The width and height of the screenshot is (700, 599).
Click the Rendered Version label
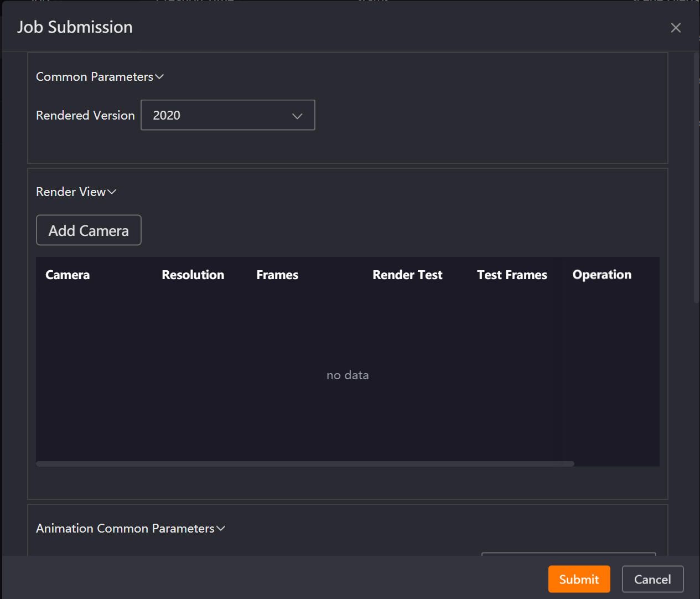[x=85, y=115]
